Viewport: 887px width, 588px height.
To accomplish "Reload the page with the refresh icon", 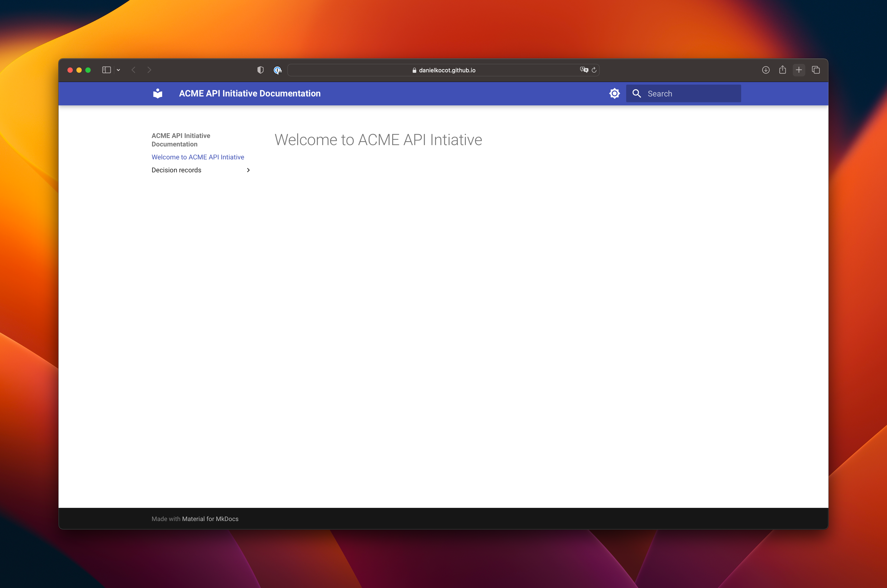I will pyautogui.click(x=594, y=70).
